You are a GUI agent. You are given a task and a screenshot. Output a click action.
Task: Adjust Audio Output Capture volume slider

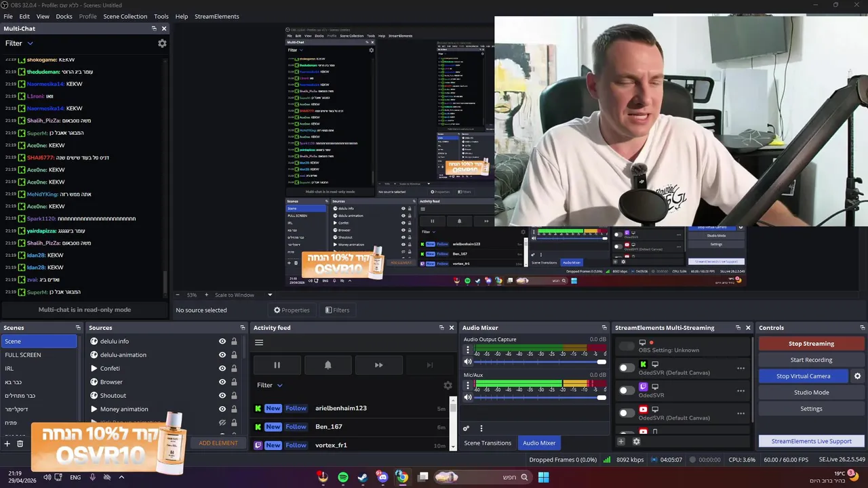tap(540, 361)
